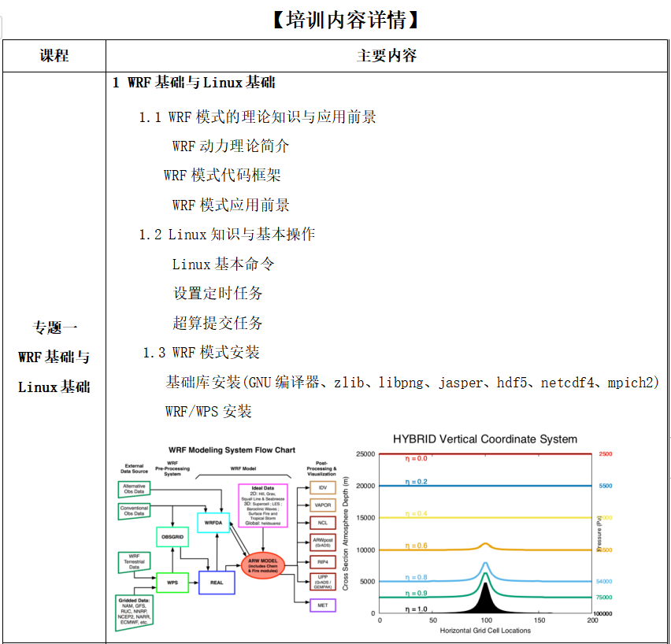The height and width of the screenshot is (644, 671).
Task: Click the η = 0.6 label on chart
Action: [416, 546]
